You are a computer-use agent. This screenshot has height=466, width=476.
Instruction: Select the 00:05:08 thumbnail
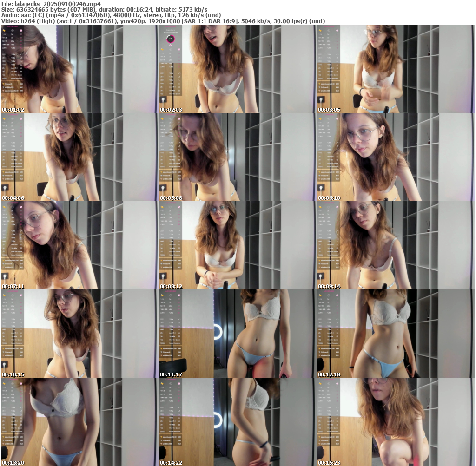coord(238,157)
